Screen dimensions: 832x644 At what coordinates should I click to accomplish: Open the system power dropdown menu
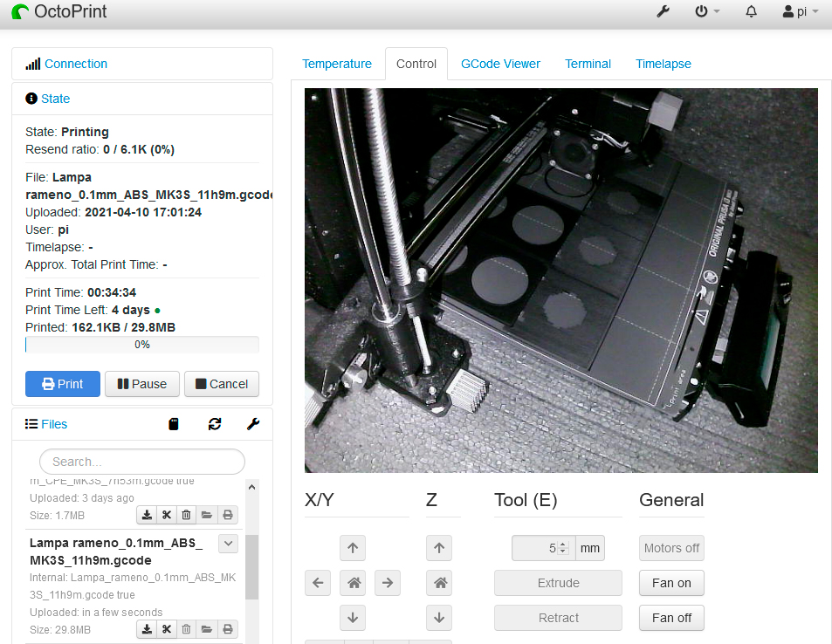tap(706, 12)
